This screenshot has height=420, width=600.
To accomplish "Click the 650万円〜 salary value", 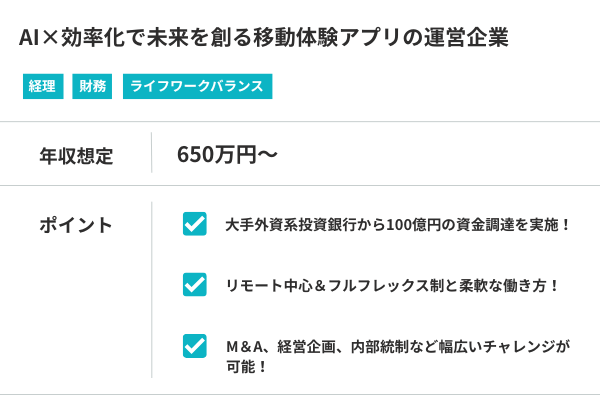I will point(226,155).
